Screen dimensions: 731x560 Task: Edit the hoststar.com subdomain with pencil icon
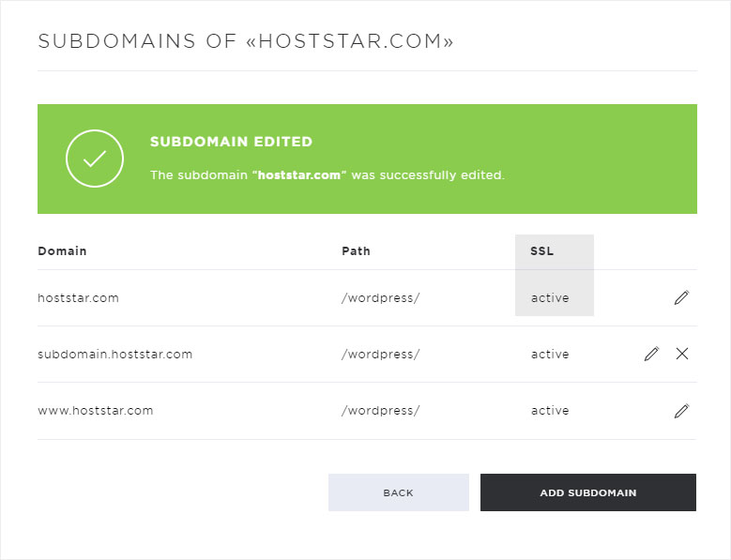point(681,297)
